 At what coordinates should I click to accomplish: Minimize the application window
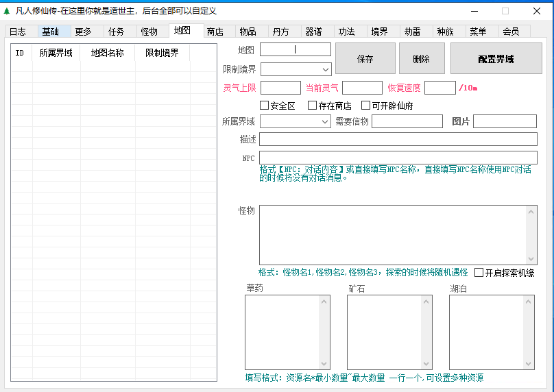click(474, 11)
